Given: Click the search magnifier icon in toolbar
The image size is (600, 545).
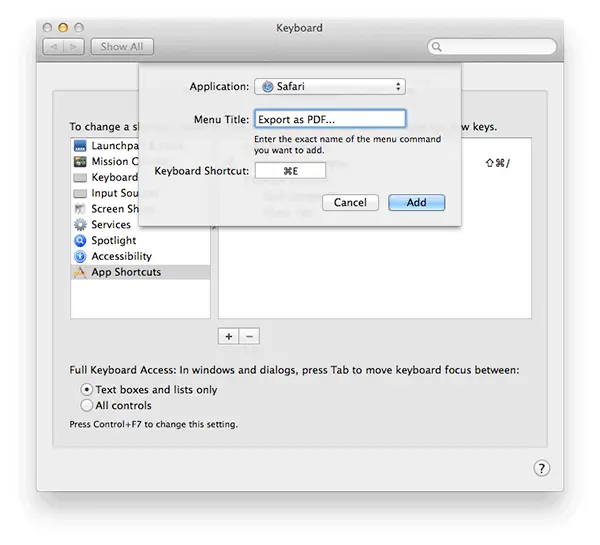Looking at the screenshot, I should coord(437,47).
